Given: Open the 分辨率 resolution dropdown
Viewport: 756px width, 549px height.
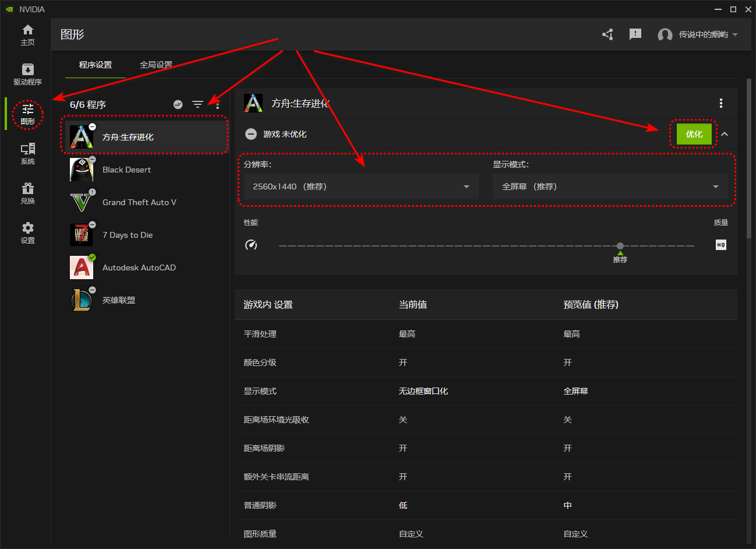Looking at the screenshot, I should tap(361, 186).
